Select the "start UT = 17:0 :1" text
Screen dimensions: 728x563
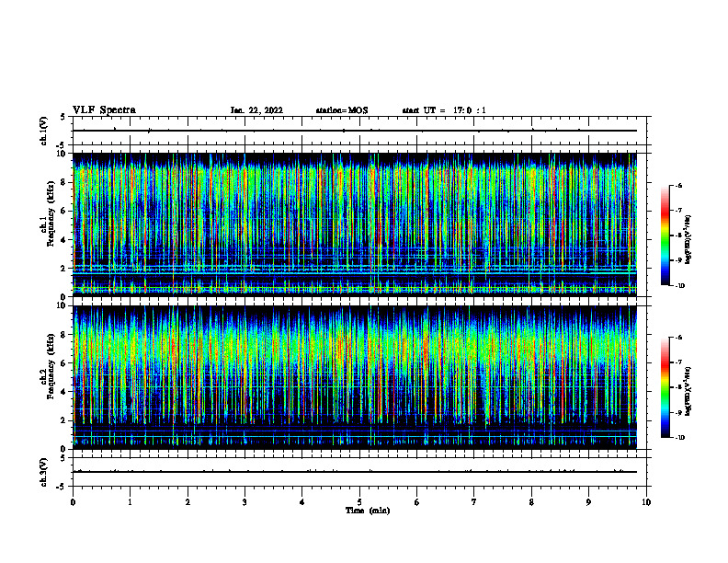[x=444, y=110]
